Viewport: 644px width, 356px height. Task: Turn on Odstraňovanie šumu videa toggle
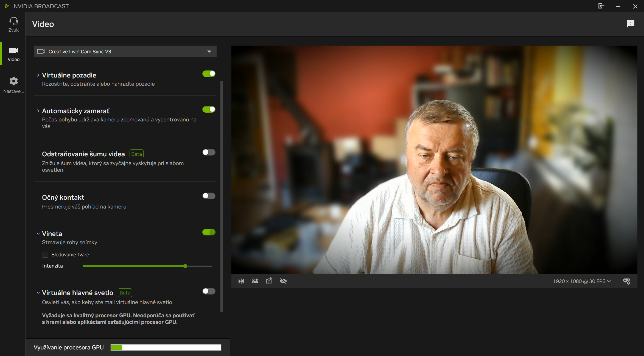pos(209,152)
